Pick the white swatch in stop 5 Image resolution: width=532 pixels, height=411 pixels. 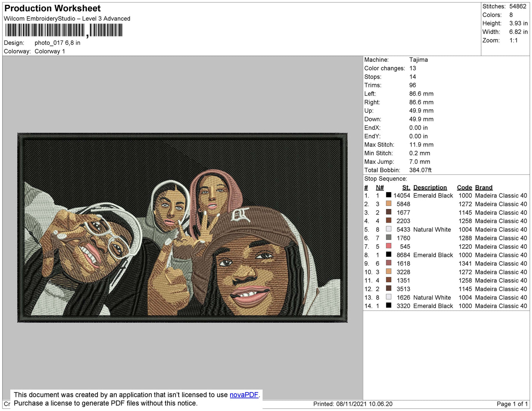click(388, 229)
